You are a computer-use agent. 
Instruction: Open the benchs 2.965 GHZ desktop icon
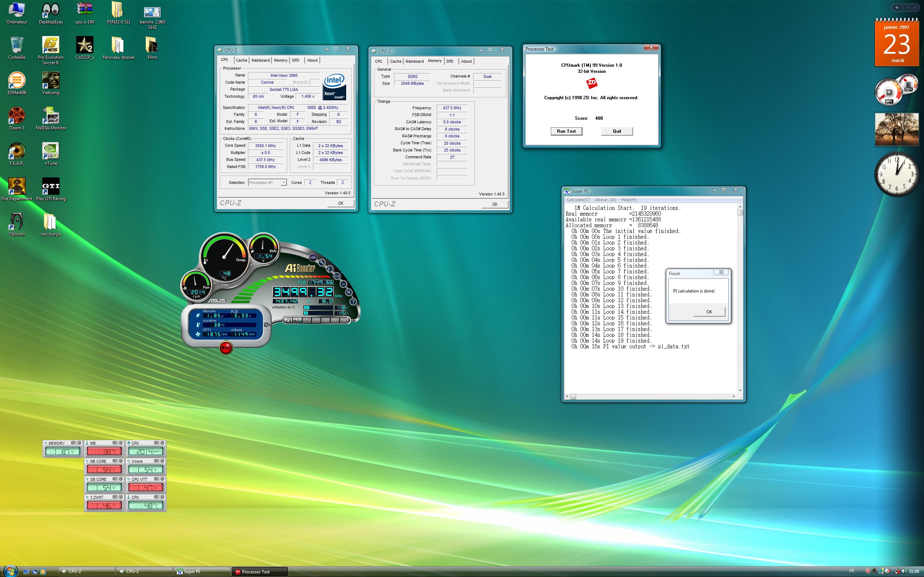[152, 12]
